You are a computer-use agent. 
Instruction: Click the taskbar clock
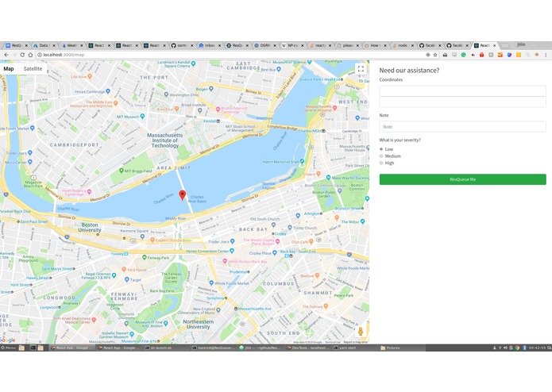(536, 348)
